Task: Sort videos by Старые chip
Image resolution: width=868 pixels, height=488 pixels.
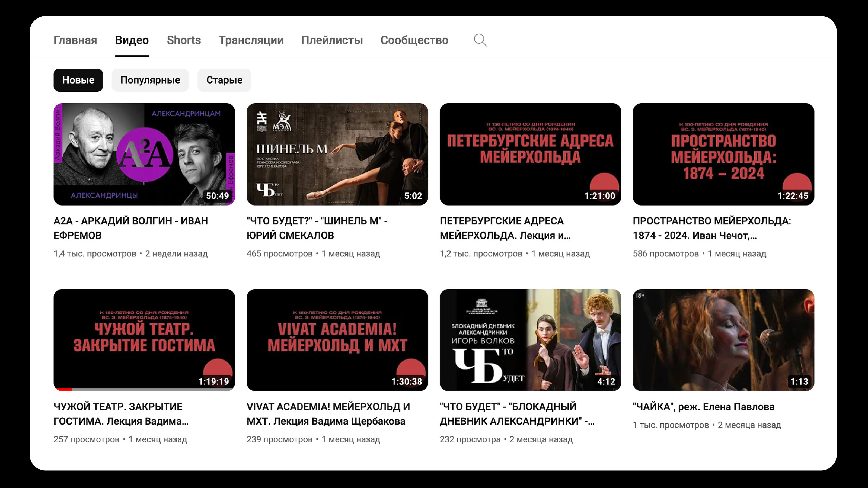Action: [224, 80]
